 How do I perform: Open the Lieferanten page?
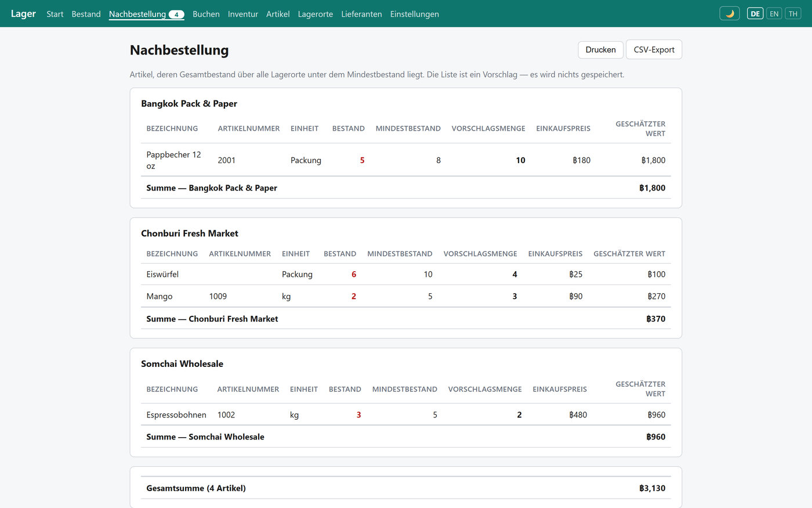[x=361, y=14]
